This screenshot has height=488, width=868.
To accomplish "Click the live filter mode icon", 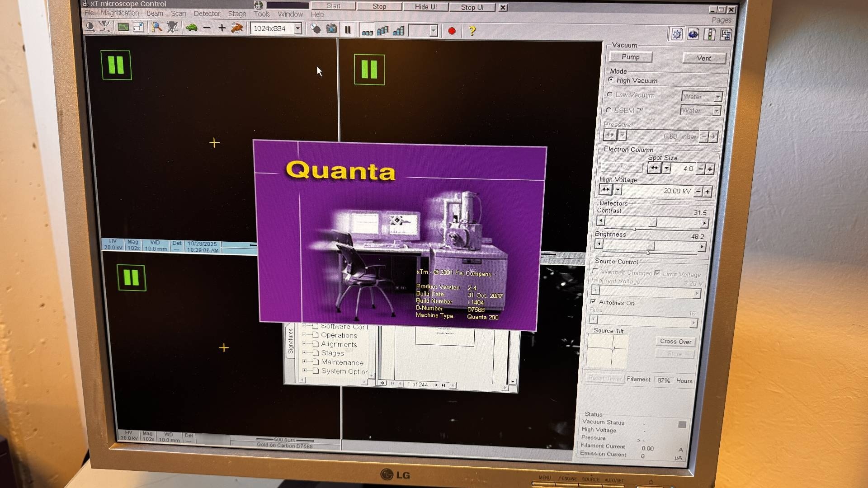I will pos(367,31).
